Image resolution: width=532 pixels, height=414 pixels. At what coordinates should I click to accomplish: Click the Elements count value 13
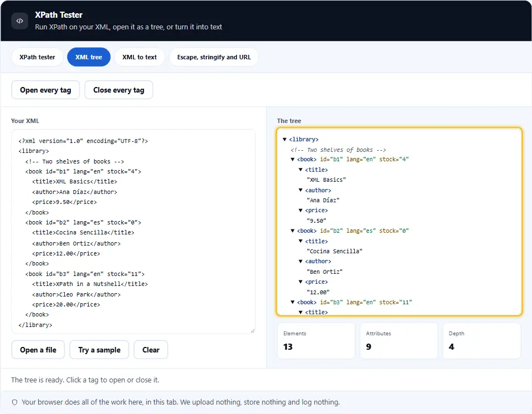point(288,347)
